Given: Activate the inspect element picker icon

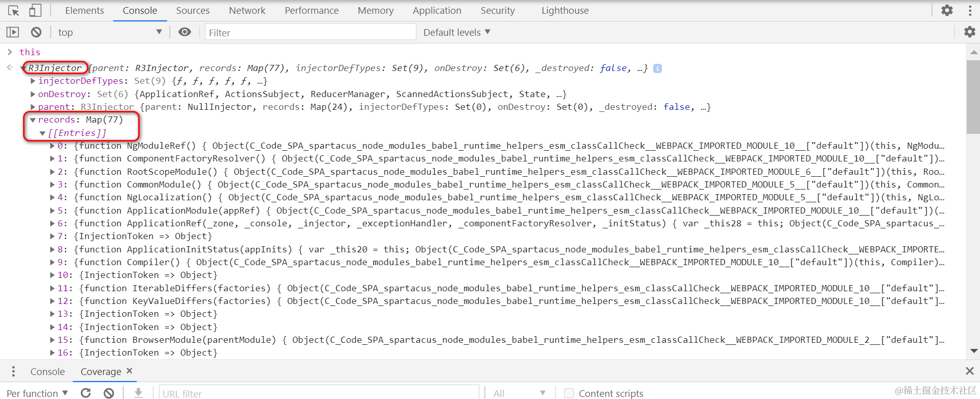Looking at the screenshot, I should 14,10.
